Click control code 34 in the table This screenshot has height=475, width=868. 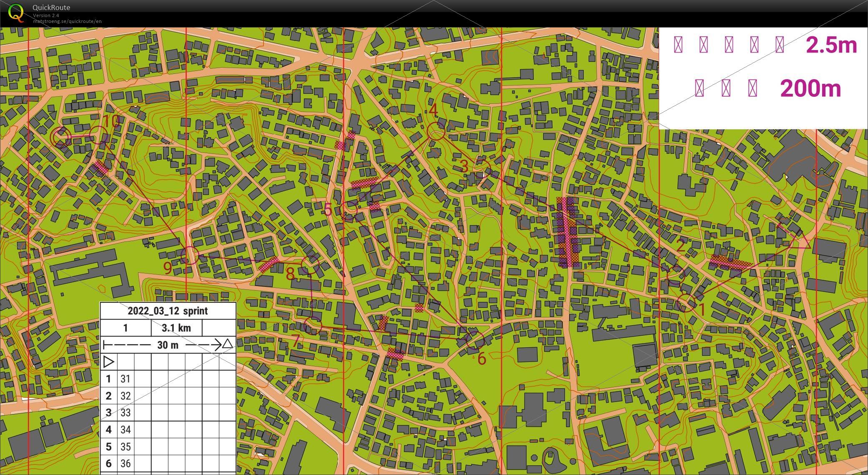point(125,430)
